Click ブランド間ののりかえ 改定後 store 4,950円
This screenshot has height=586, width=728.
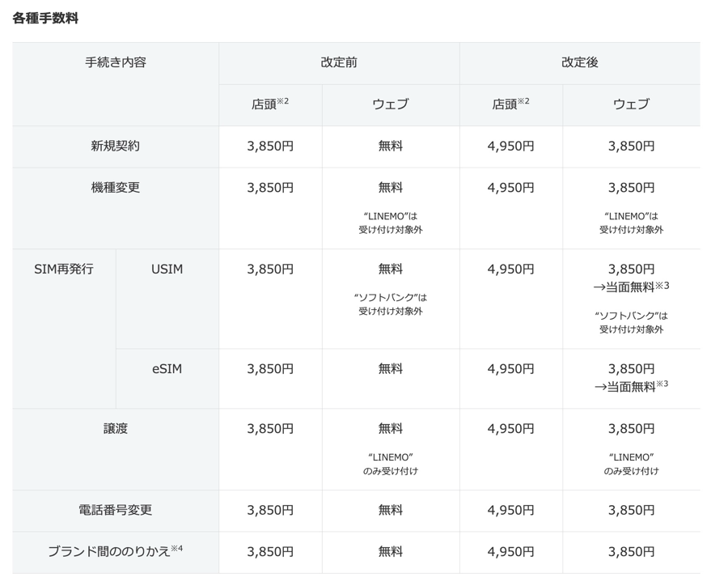pos(510,552)
